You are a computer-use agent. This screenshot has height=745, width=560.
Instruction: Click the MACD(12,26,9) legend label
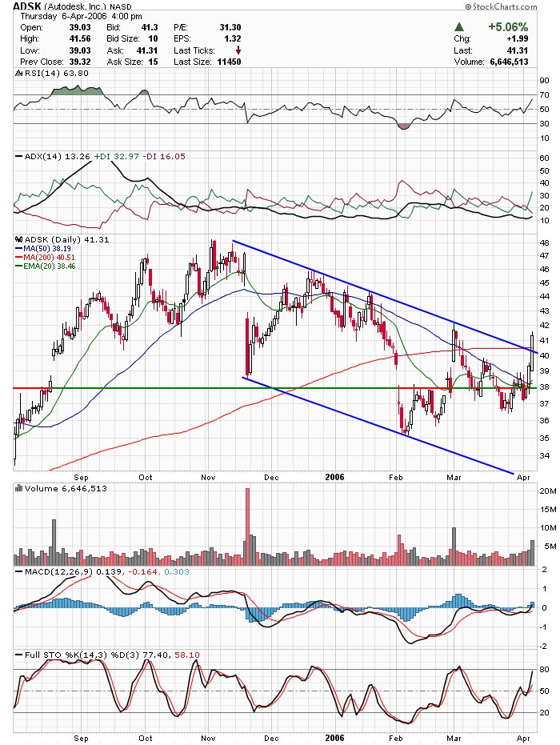click(x=59, y=571)
